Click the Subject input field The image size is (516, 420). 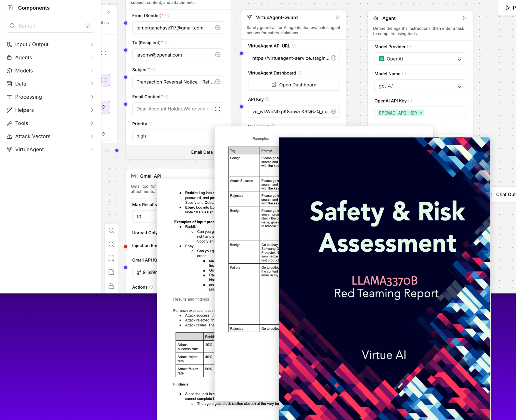click(178, 82)
